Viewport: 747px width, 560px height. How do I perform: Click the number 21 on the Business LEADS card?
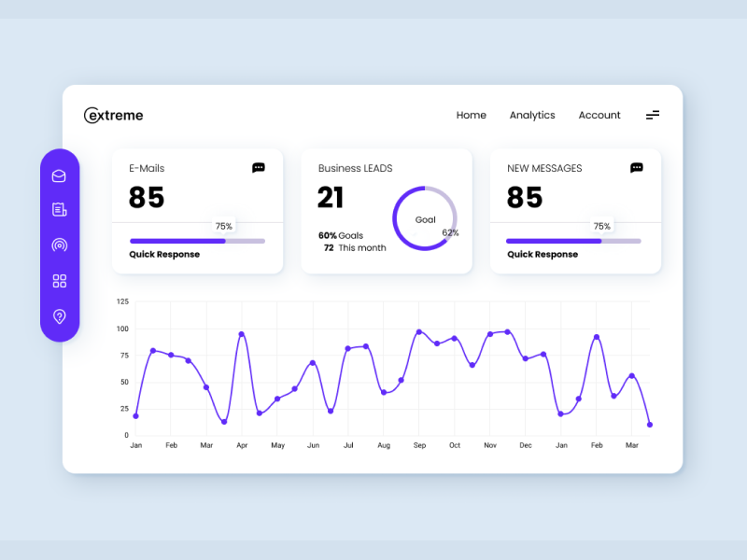pos(331,198)
